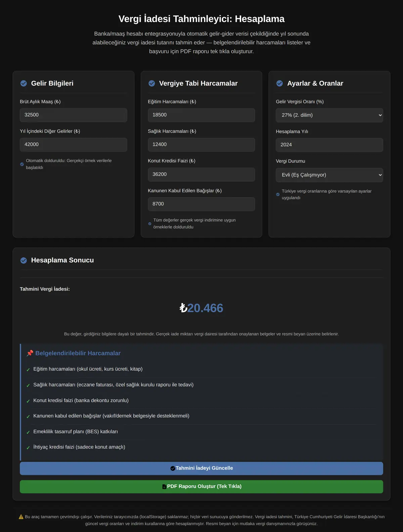
Task: Open the Gelir Vergisi Oranı dropdown
Action: point(329,115)
